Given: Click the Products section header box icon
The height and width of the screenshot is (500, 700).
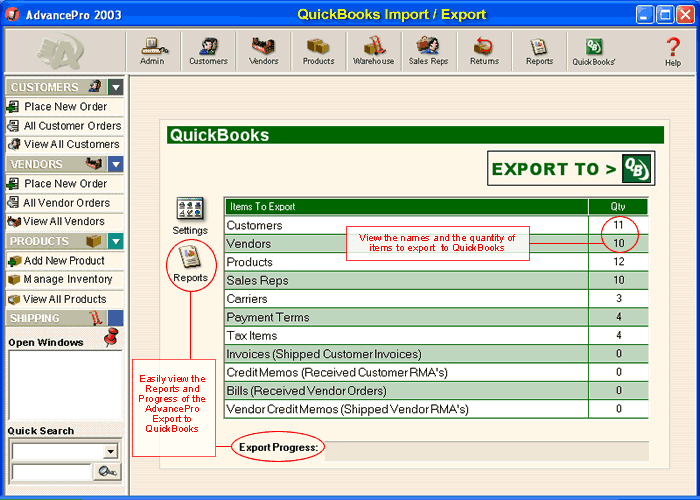Looking at the screenshot, I should [x=94, y=241].
